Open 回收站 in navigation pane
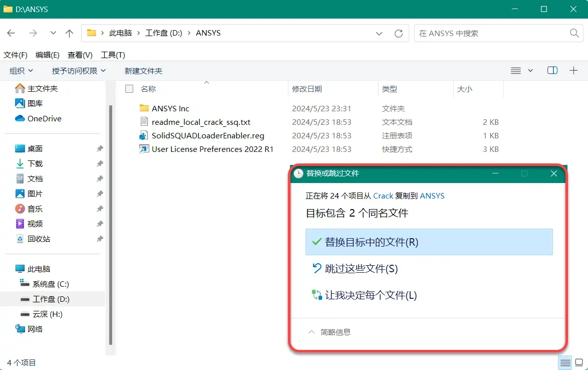 point(32,239)
